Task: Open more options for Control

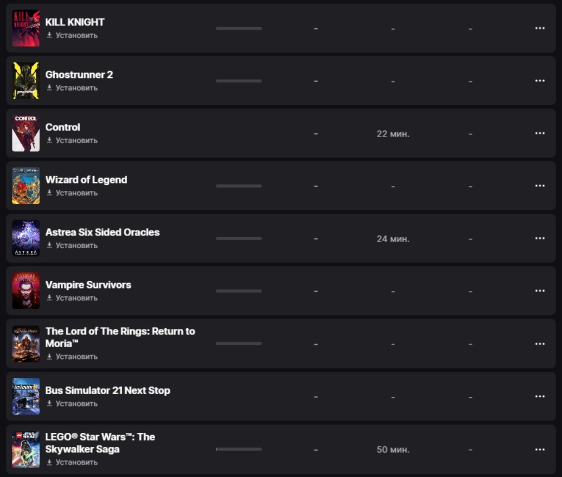Action: [540, 133]
